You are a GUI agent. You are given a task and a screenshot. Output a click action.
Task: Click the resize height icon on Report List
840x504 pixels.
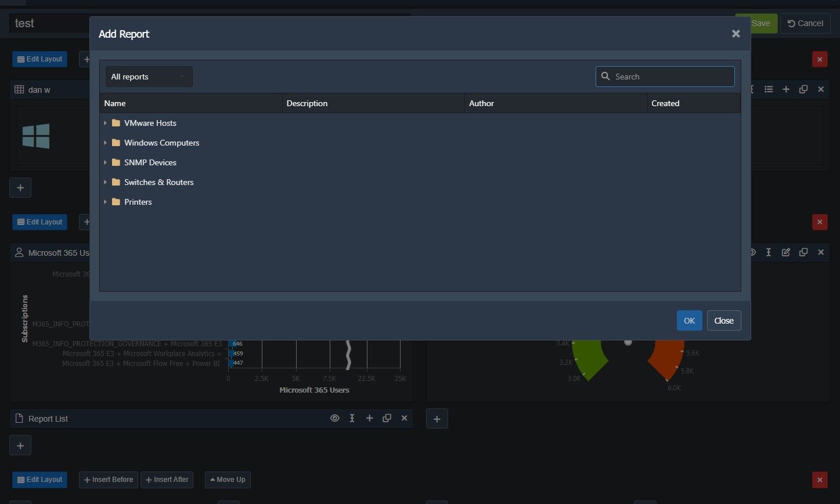click(x=352, y=418)
